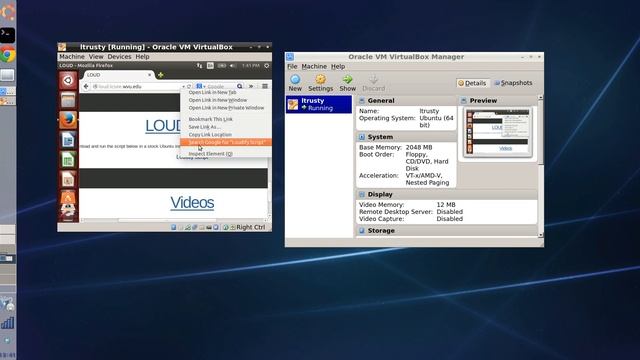Screen dimensions: 640x360
Task: Open Chrome icon in host panel
Action: point(8,55)
